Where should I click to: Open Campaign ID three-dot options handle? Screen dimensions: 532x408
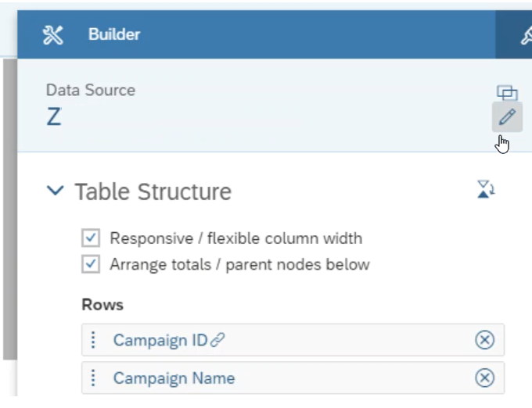point(93,340)
